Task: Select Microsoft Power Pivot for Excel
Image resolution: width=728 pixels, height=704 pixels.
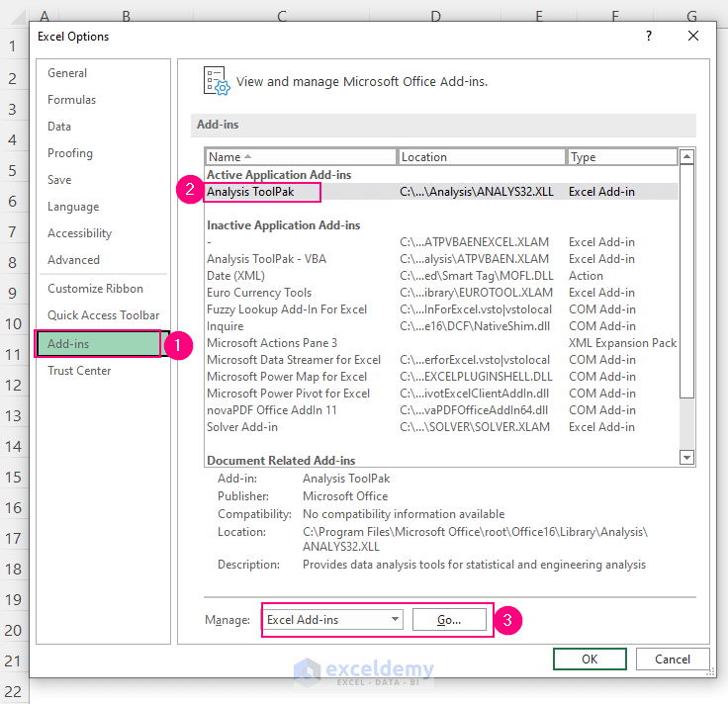Action: click(288, 394)
